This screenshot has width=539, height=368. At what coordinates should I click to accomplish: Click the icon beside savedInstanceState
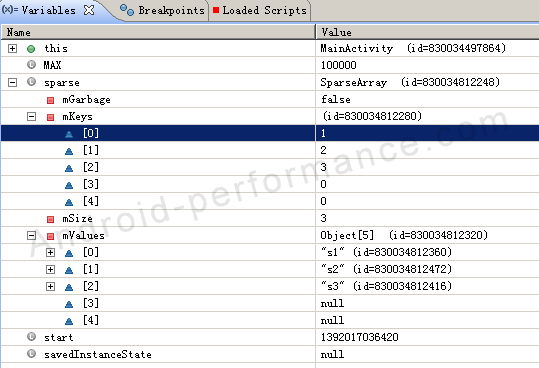tap(31, 354)
